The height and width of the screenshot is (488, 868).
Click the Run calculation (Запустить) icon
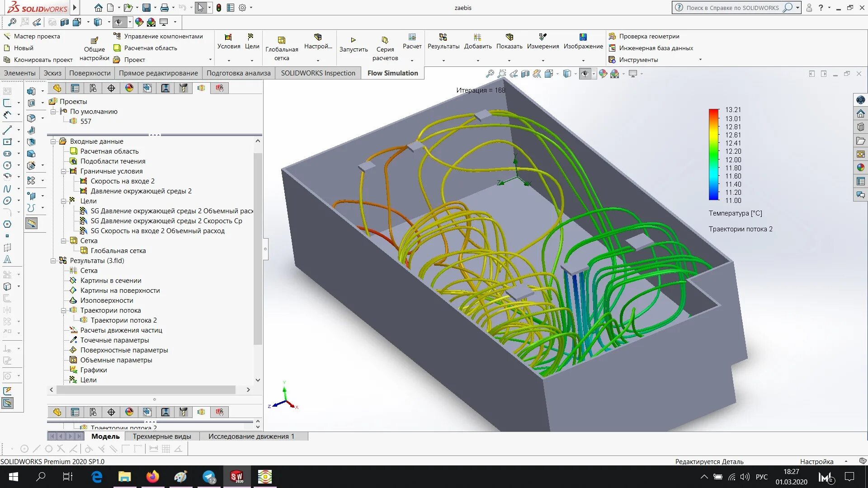[x=353, y=40]
